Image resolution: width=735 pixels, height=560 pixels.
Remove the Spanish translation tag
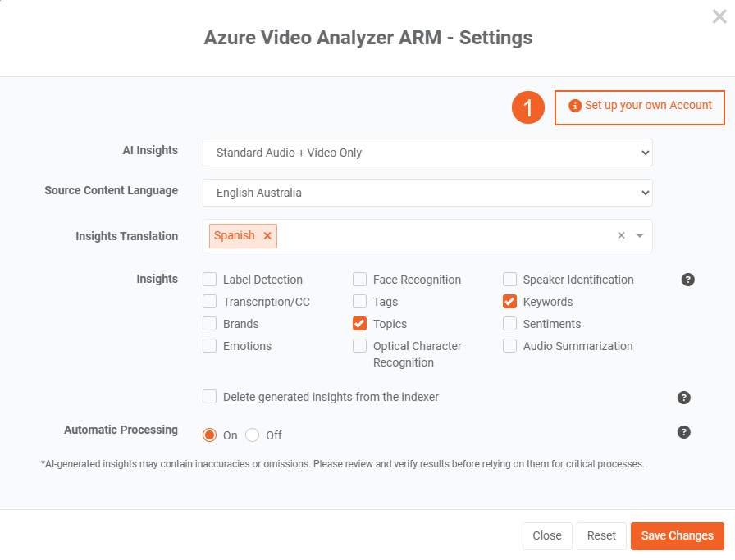(267, 236)
